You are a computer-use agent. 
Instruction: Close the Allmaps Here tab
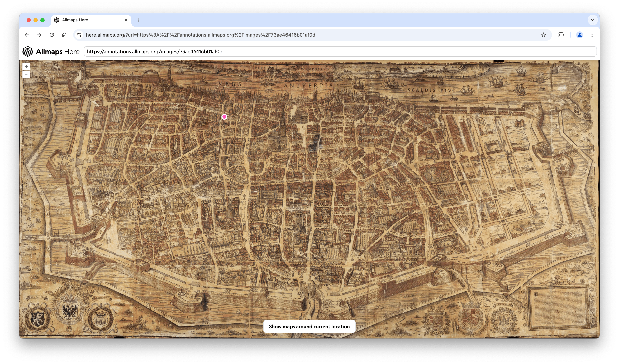(126, 20)
